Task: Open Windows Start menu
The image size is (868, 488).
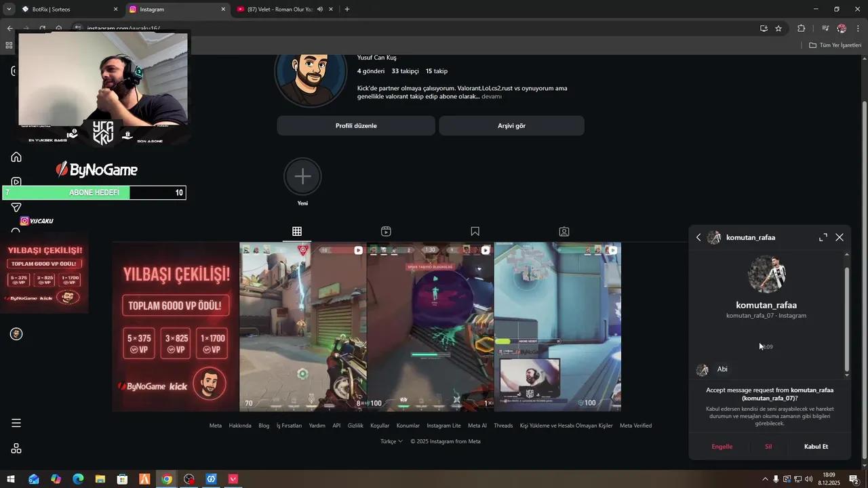Action: (11, 479)
